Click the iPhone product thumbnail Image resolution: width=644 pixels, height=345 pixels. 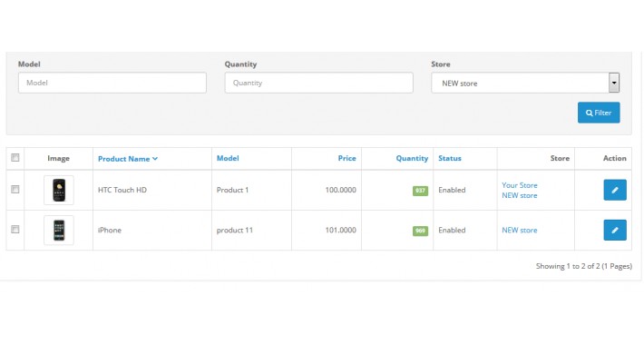59,231
